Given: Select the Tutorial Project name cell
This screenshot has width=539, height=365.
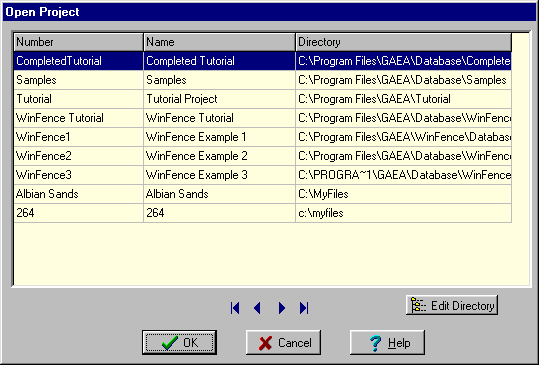Looking at the screenshot, I should tap(219, 99).
